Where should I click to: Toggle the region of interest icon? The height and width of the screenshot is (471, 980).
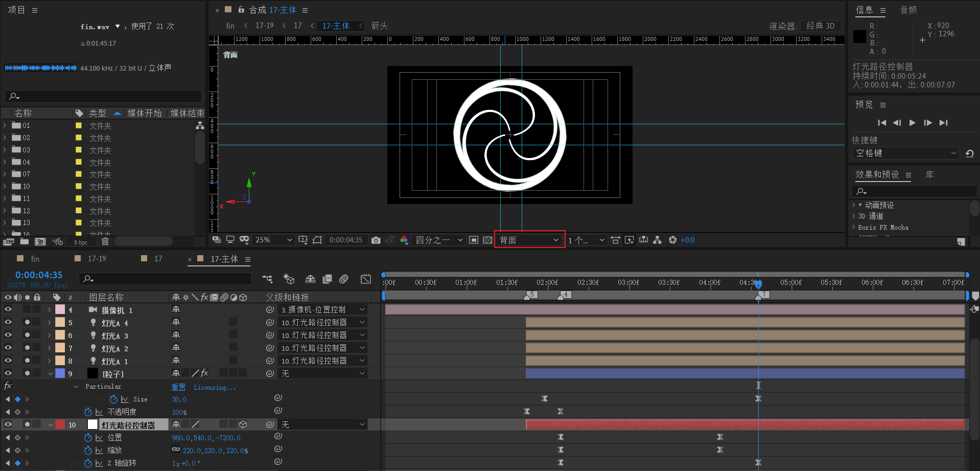click(474, 240)
